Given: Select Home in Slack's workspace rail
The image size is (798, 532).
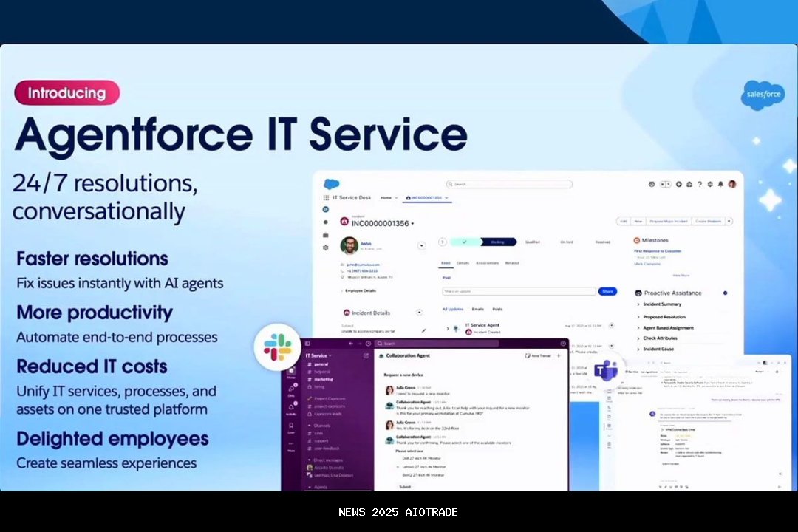Looking at the screenshot, I should 292,373.
